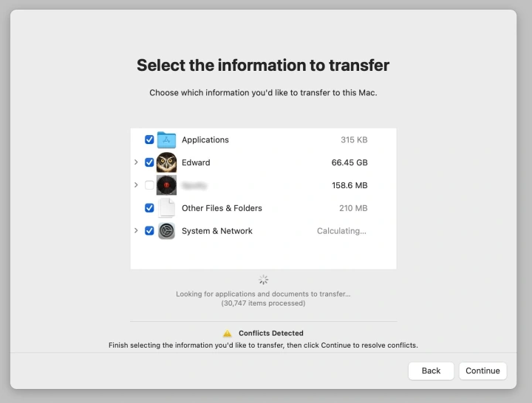The image size is (532, 403).
Task: Expand the System & Network row
Action: [136, 231]
